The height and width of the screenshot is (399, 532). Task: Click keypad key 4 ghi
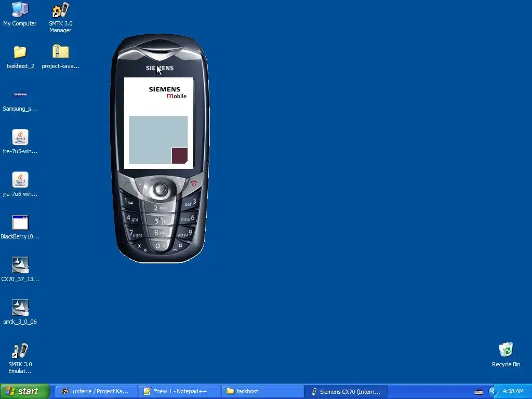[x=132, y=218]
